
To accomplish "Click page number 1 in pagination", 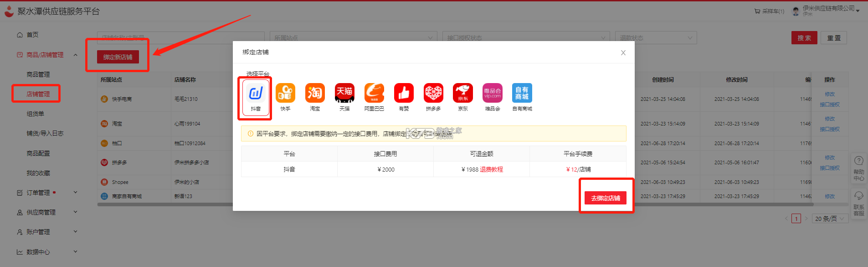I will coord(796,219).
